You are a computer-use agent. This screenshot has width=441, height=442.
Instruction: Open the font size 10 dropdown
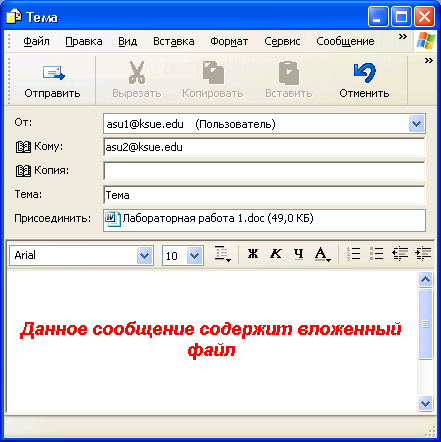pos(195,256)
